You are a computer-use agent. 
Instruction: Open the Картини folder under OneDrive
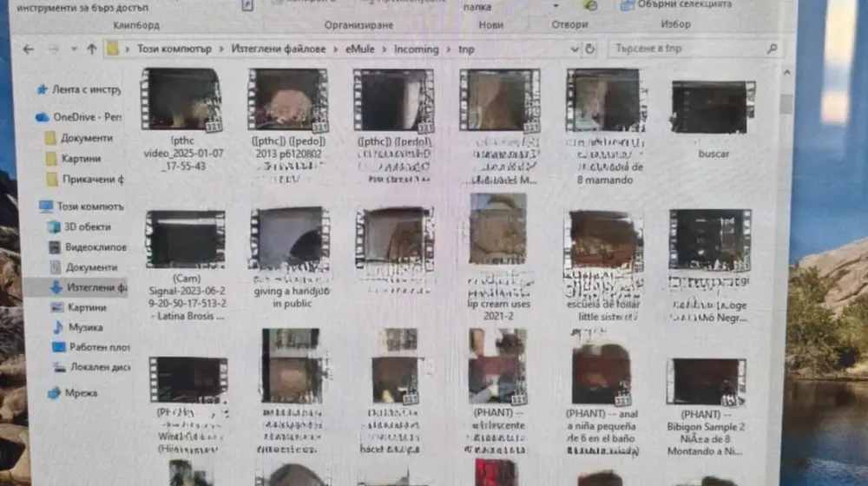tap(73, 159)
